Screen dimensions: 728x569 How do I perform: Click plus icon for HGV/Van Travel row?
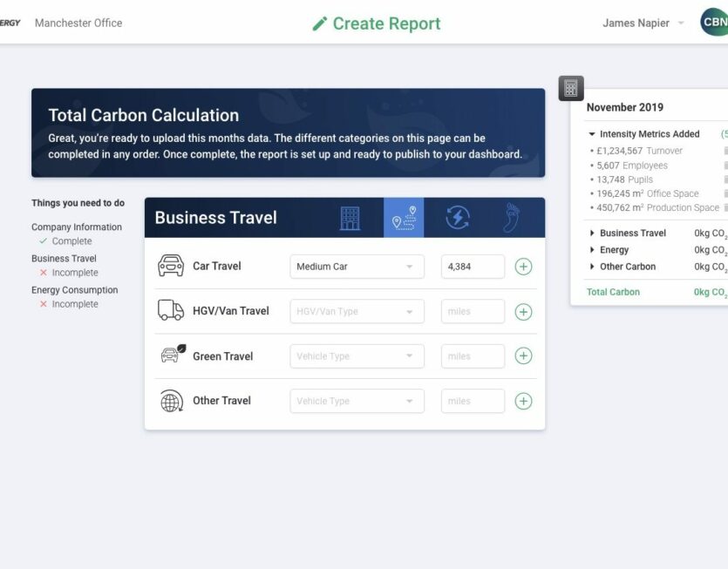point(523,311)
